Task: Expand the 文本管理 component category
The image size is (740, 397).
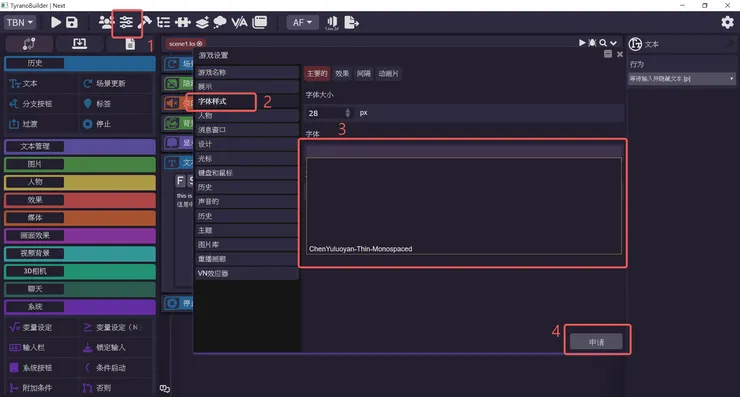Action: (80, 146)
